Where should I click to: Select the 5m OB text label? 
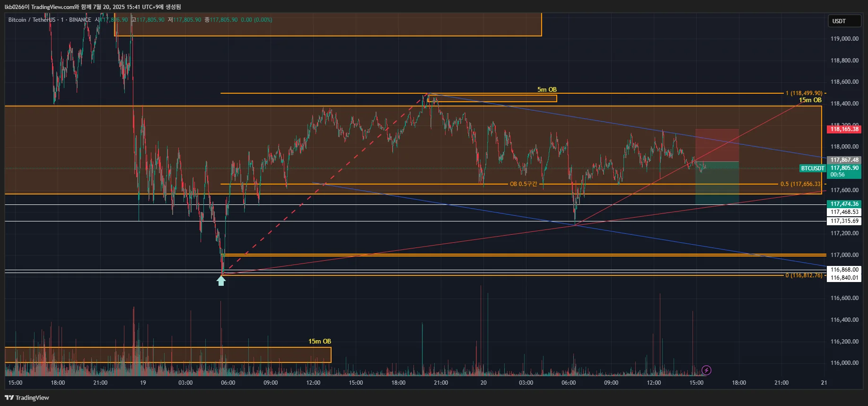pos(547,89)
